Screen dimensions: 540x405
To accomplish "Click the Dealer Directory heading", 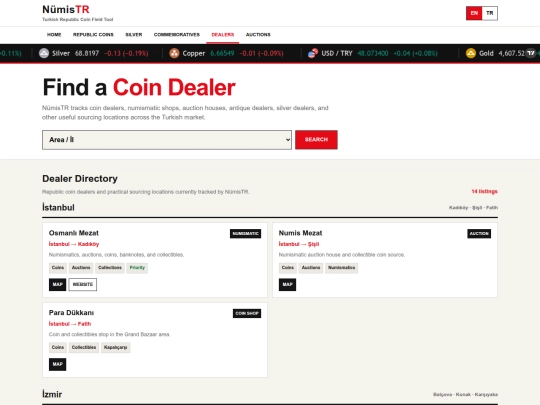I will pos(80,179).
